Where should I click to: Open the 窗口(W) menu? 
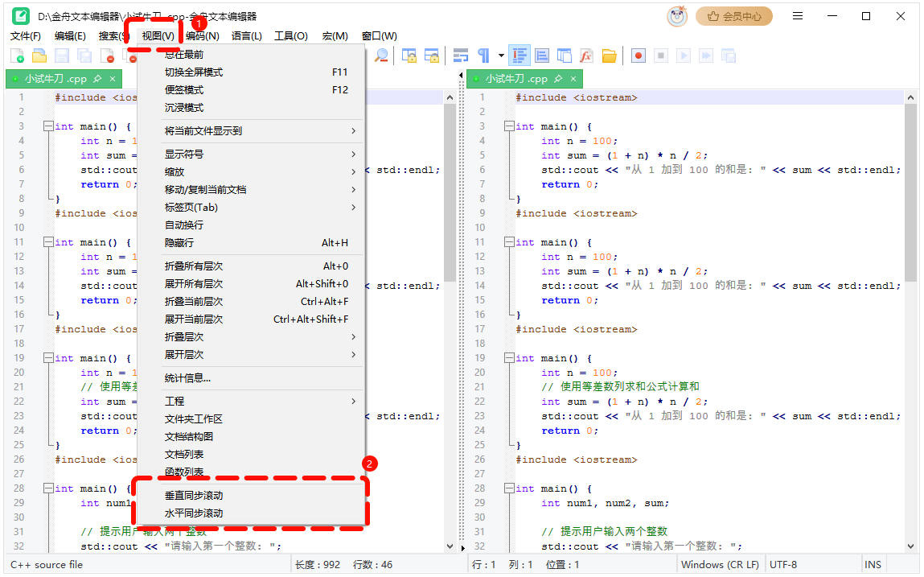(x=380, y=36)
